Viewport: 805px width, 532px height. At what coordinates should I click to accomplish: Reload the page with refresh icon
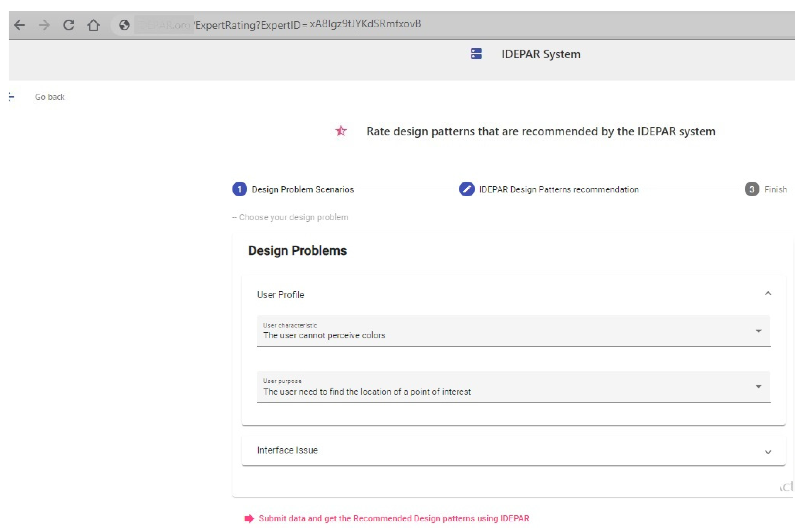click(69, 25)
